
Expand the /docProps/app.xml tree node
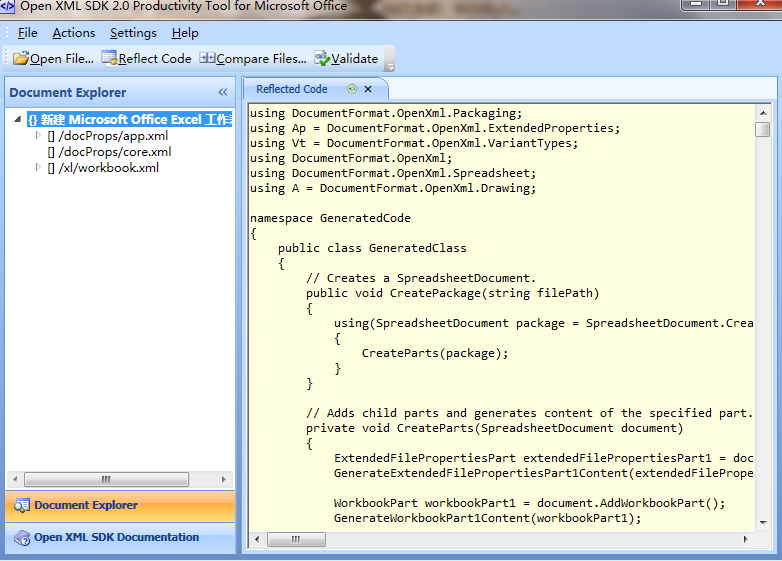click(38, 136)
